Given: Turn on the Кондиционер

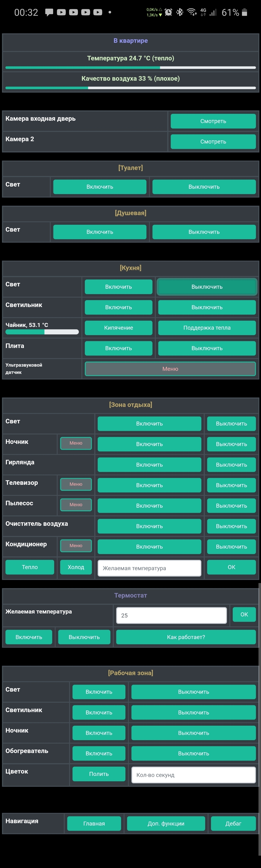Looking at the screenshot, I should pyautogui.click(x=150, y=547).
